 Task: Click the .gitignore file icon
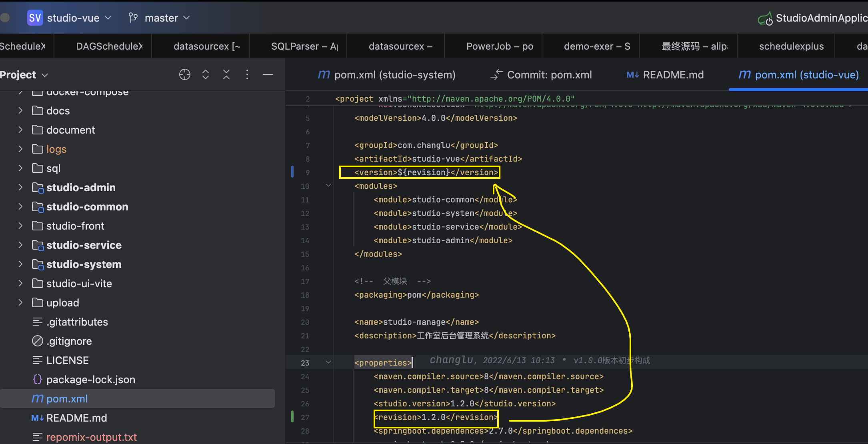coord(38,341)
